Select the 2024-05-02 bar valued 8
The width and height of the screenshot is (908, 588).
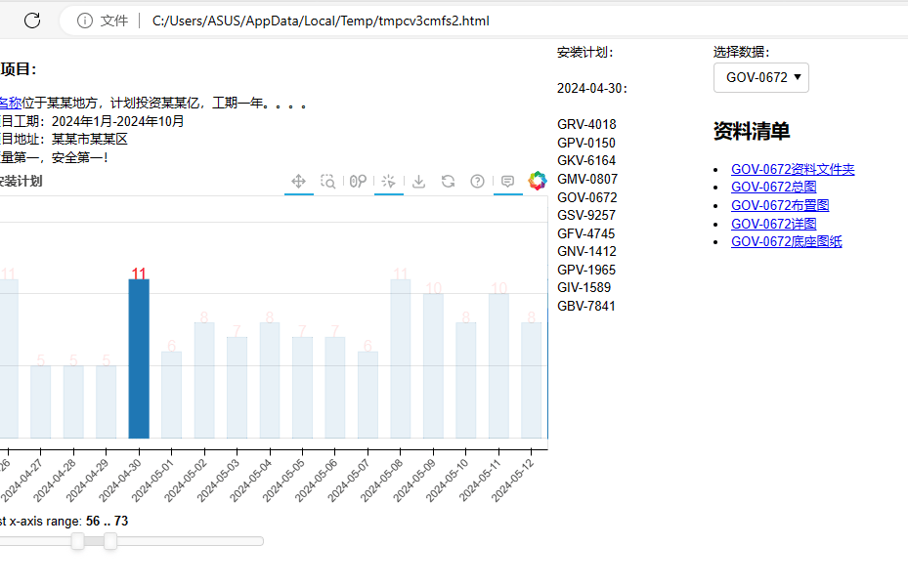(204, 380)
